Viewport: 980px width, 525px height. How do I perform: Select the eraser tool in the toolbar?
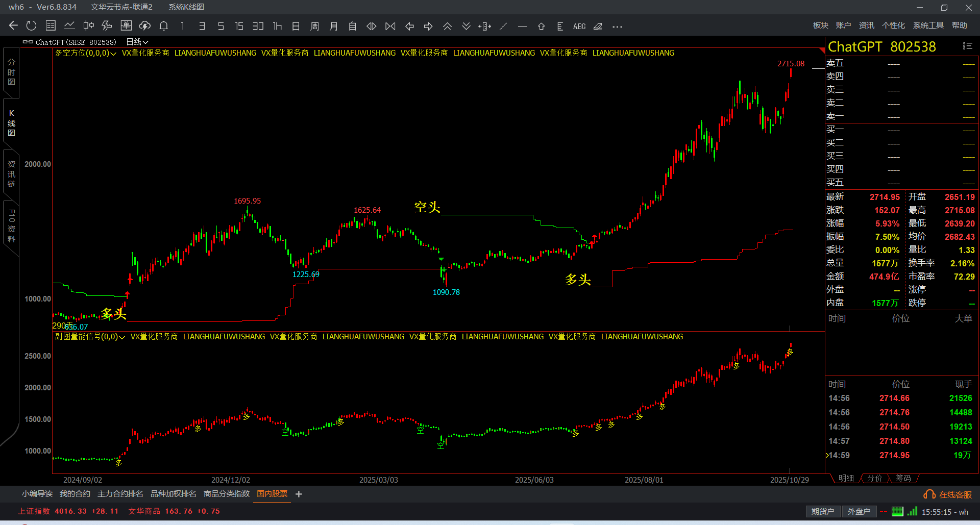[x=598, y=26]
